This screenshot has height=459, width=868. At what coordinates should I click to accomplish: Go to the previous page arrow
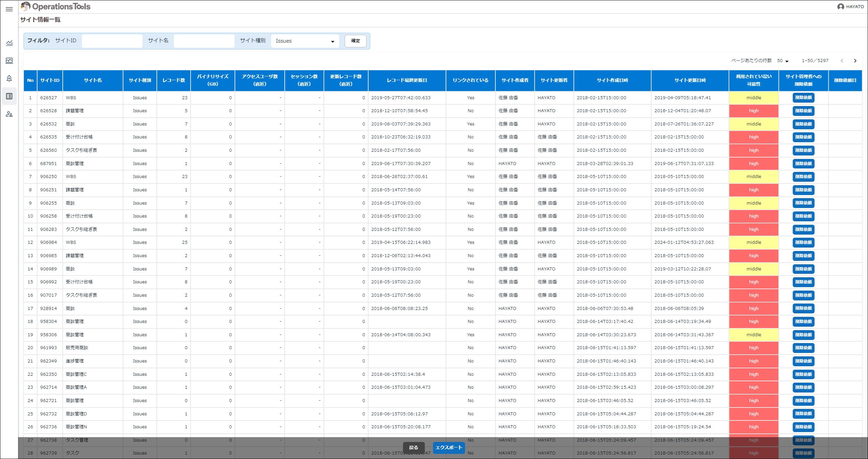842,61
